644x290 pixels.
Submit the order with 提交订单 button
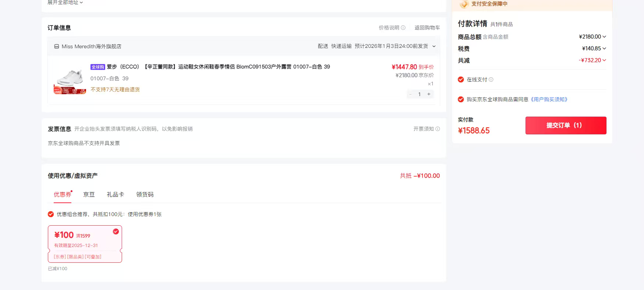pyautogui.click(x=566, y=125)
